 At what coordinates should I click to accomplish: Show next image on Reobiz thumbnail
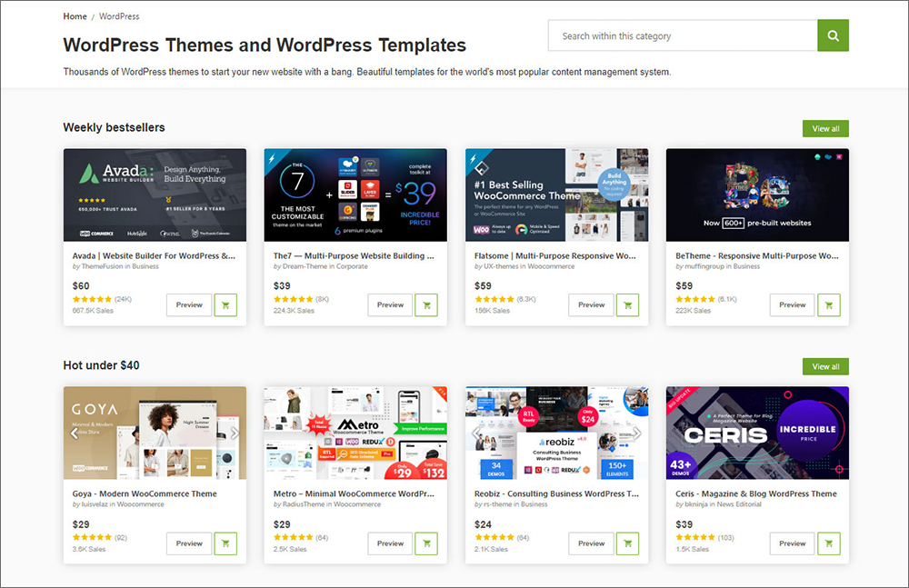pyautogui.click(x=636, y=434)
